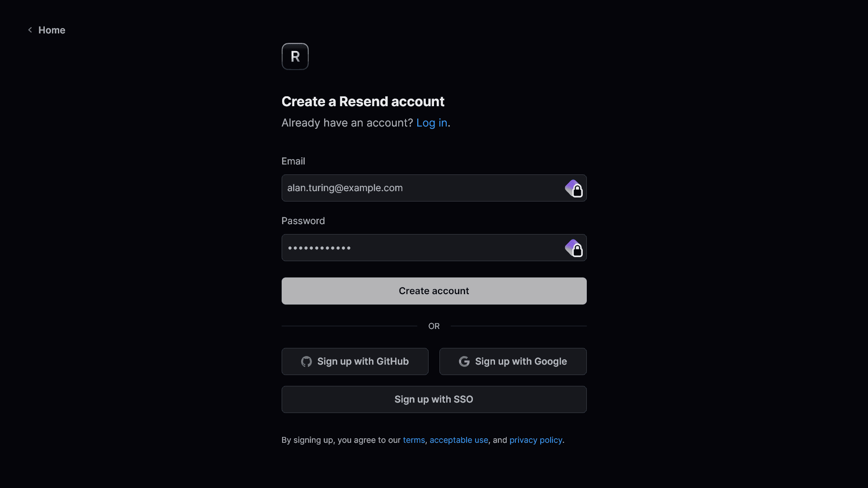Click the Create account button
This screenshot has height=488, width=868.
[434, 291]
